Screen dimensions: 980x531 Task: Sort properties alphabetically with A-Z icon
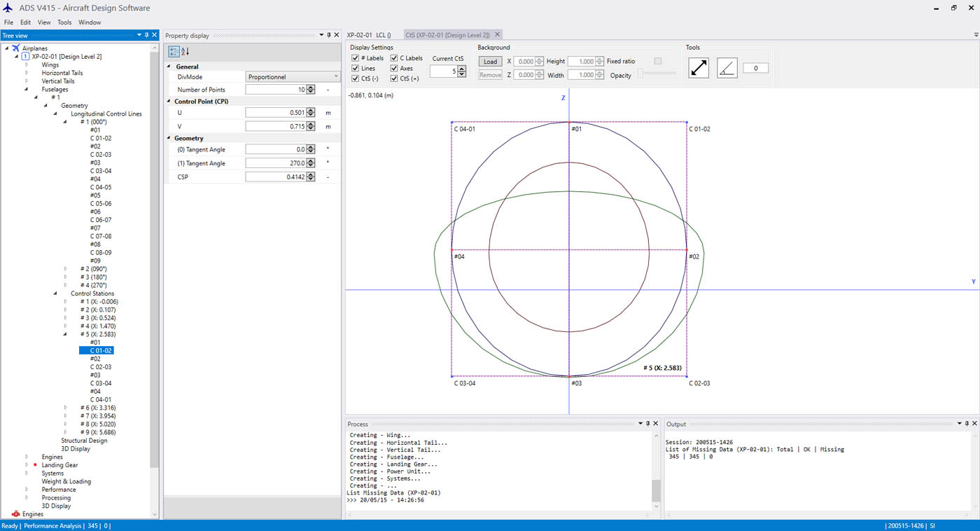(x=185, y=51)
